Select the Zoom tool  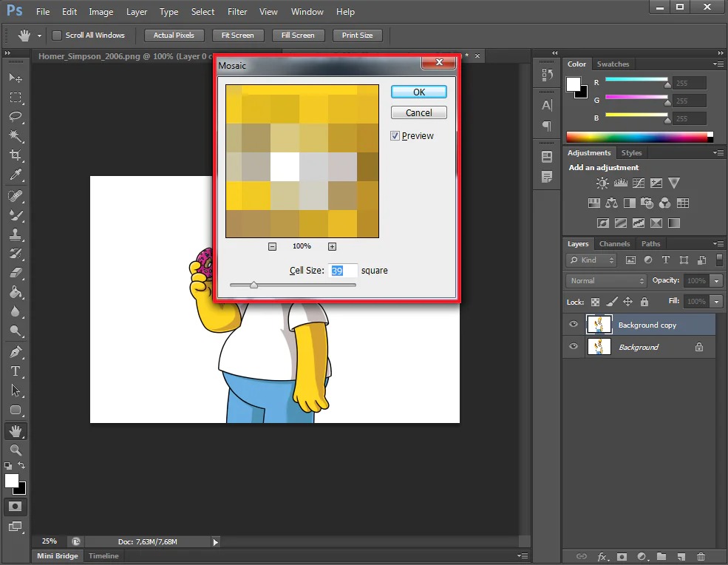coord(16,450)
